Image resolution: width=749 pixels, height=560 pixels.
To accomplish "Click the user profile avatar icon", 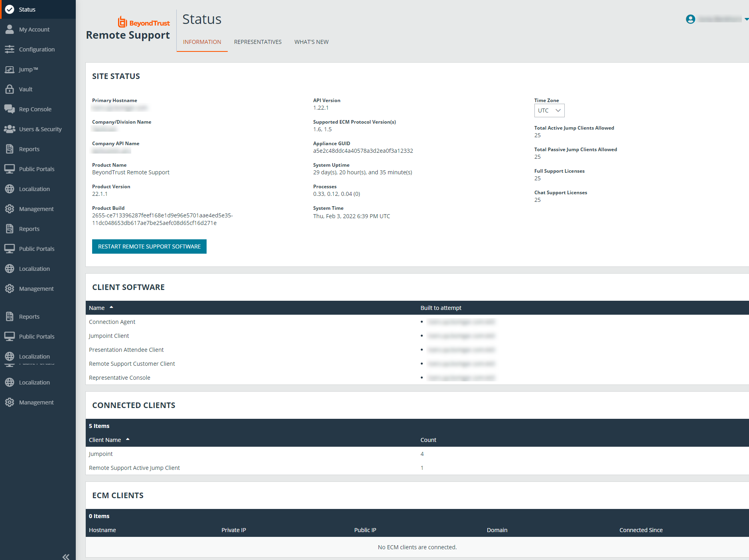I will pos(690,19).
